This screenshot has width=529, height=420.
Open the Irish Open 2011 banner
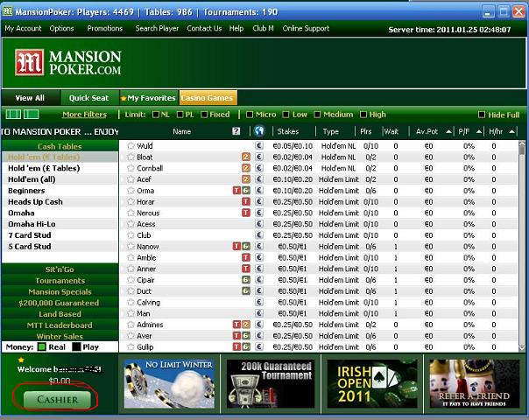pyautogui.click(x=372, y=383)
